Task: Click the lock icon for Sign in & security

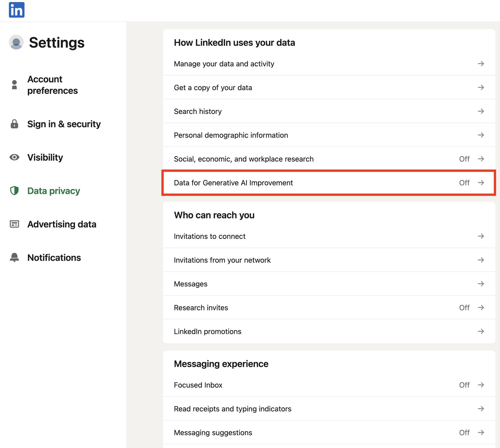Action: coord(14,124)
